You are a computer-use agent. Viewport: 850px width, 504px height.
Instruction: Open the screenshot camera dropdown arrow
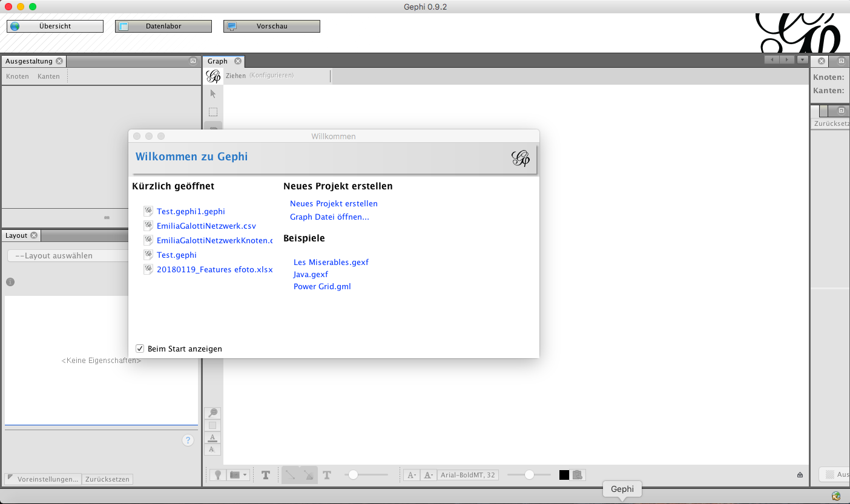pos(245,475)
